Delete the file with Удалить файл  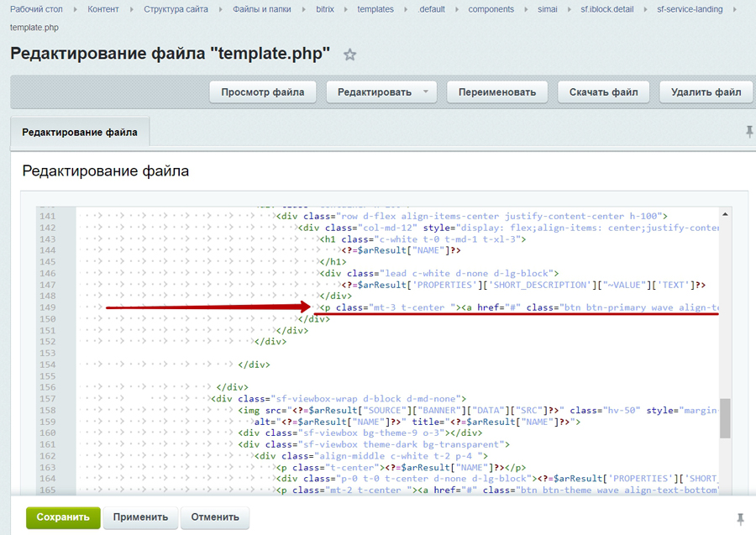pos(706,92)
